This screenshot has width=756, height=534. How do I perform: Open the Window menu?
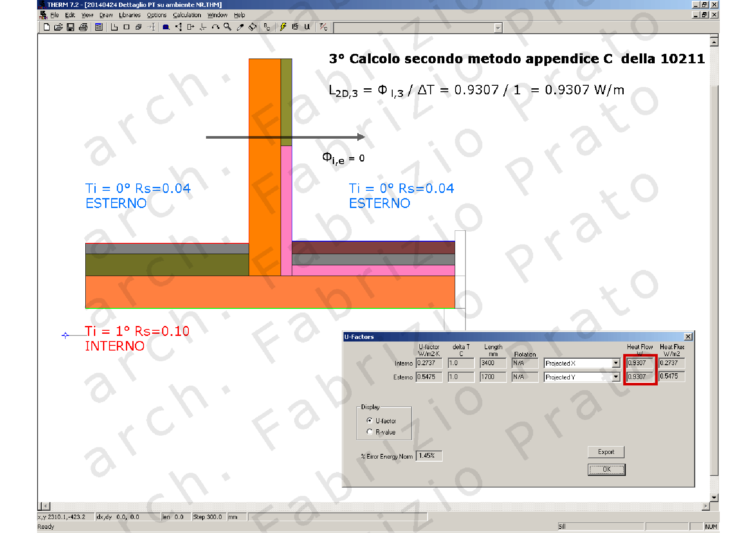coord(217,15)
